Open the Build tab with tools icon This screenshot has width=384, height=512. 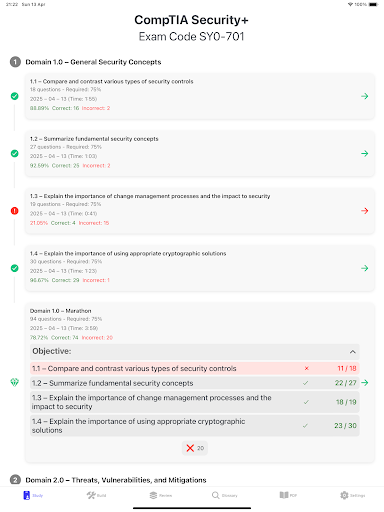click(x=96, y=495)
